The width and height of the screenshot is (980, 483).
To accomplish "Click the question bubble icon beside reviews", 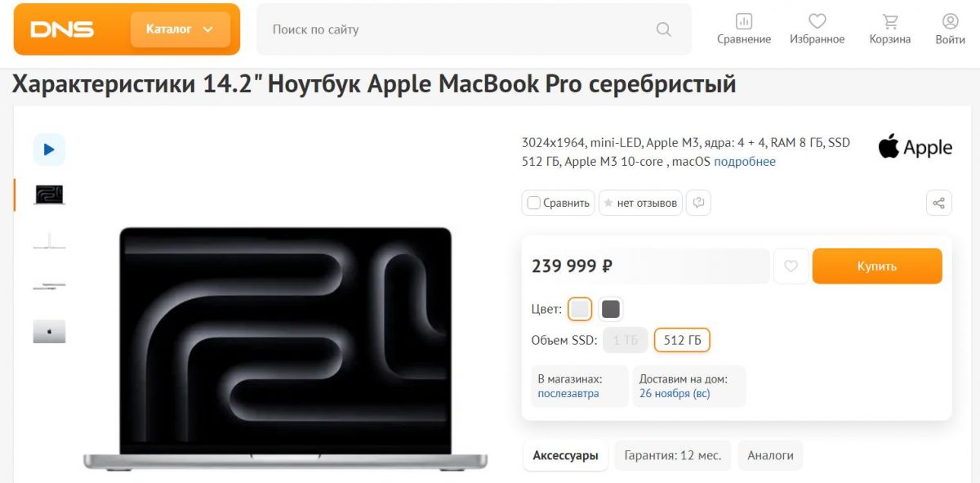I will (x=698, y=203).
